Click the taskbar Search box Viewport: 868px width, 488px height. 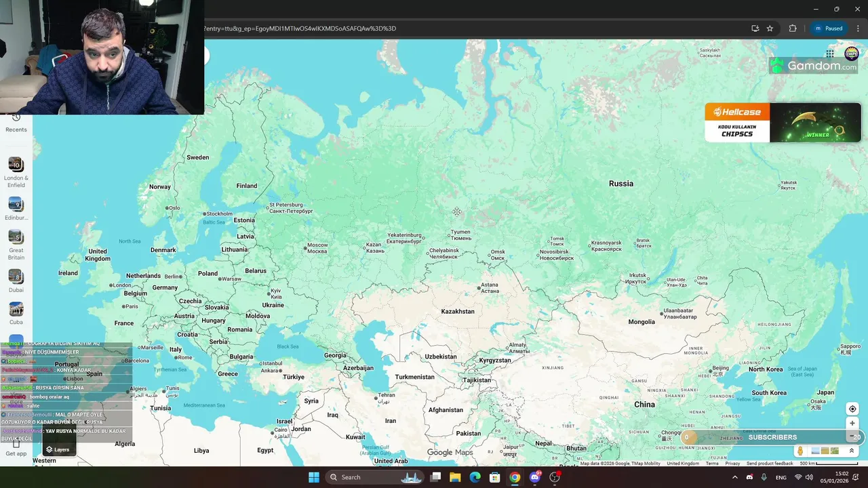click(x=375, y=477)
